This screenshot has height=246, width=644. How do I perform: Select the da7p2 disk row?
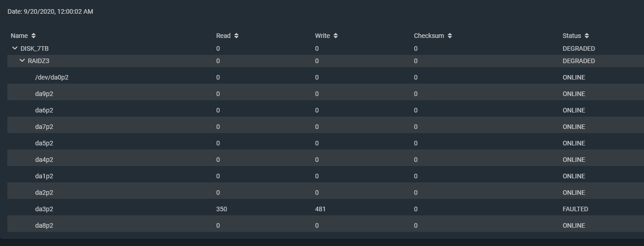tap(44, 127)
